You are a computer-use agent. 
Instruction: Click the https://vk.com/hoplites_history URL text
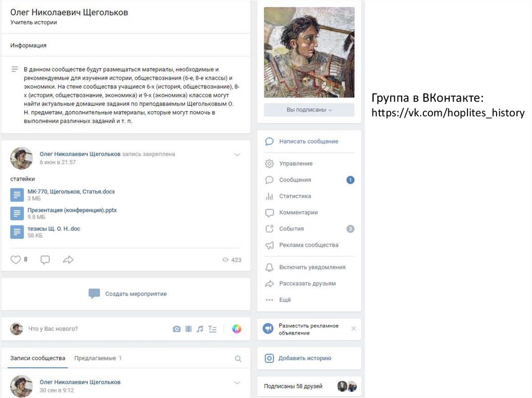pyautogui.click(x=448, y=113)
